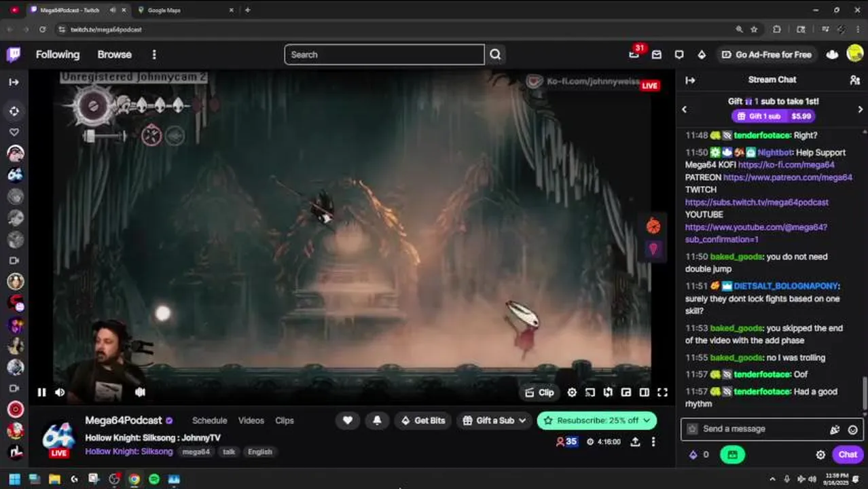This screenshot has width=868, height=489.
Task: Click in the Search input field
Action: tap(384, 54)
